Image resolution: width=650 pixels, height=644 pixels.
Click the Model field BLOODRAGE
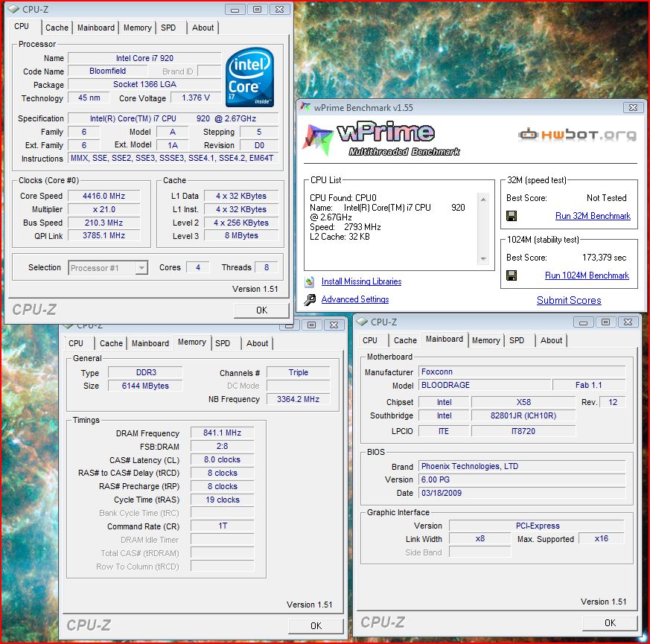485,385
